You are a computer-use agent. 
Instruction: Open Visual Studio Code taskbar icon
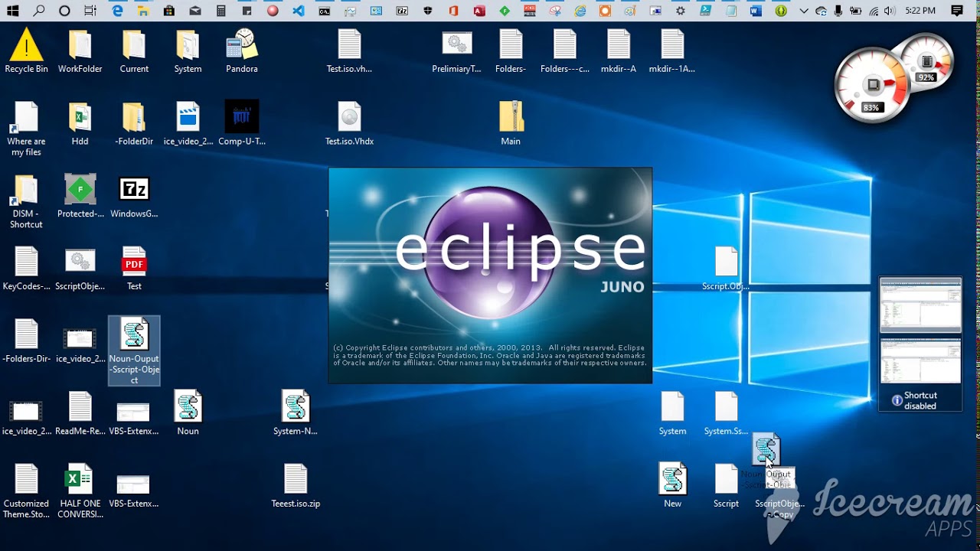pyautogui.click(x=299, y=11)
